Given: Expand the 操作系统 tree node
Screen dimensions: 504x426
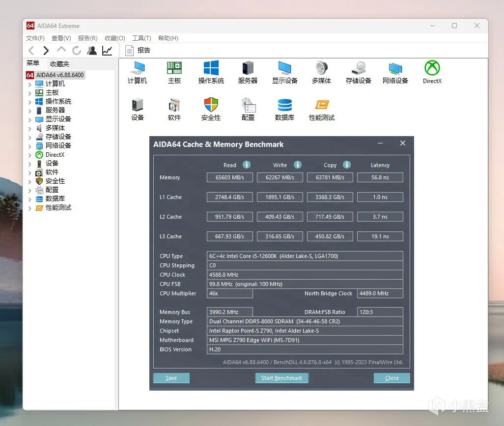Looking at the screenshot, I should click(29, 102).
